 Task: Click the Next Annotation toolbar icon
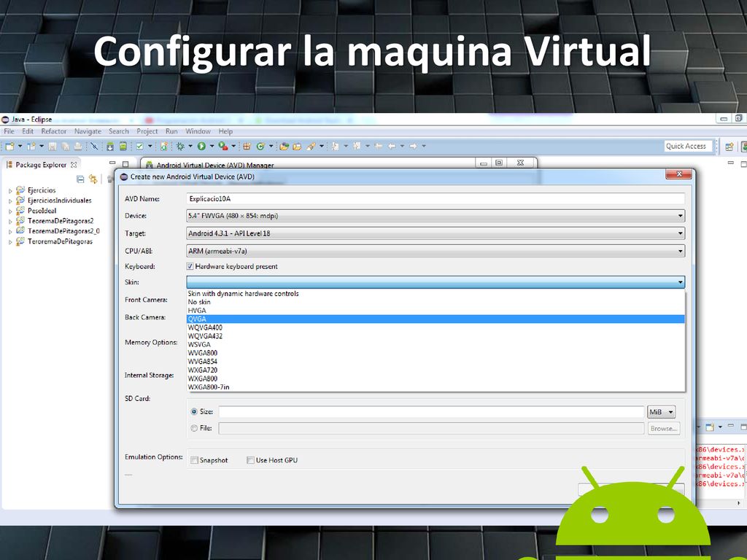click(x=335, y=146)
